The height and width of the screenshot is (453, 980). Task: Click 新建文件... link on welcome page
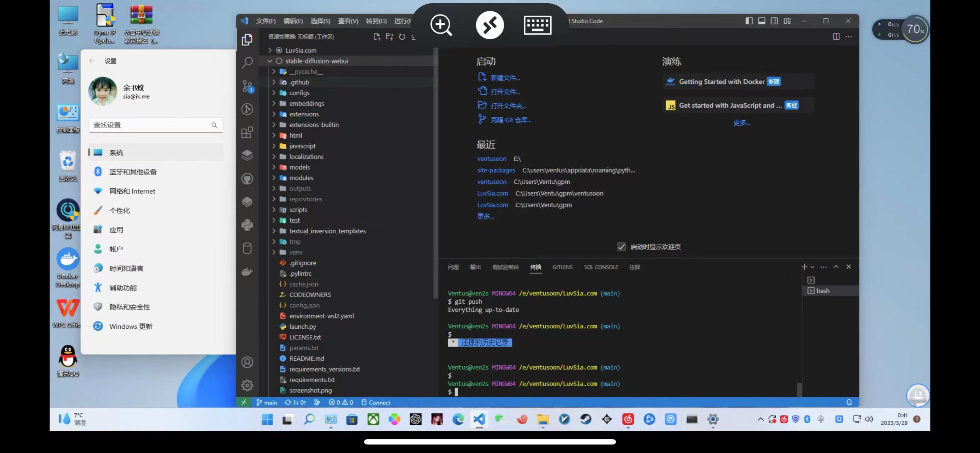coord(505,78)
